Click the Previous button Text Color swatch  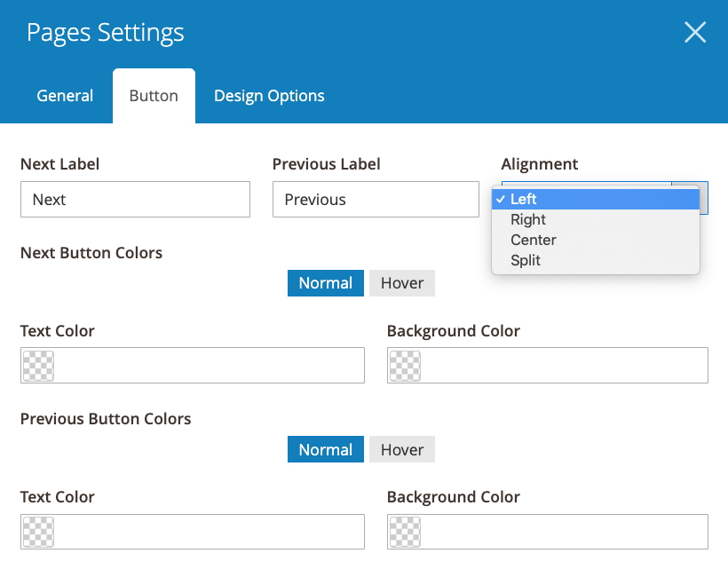[38, 531]
